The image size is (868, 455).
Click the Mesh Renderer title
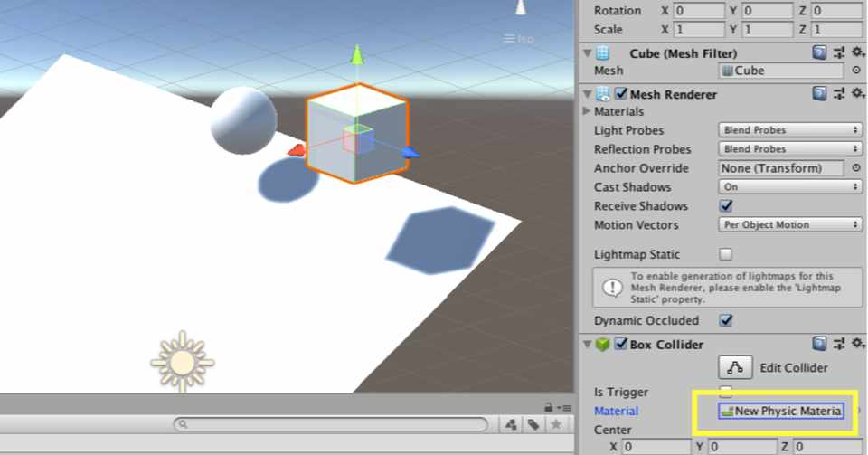[673, 94]
